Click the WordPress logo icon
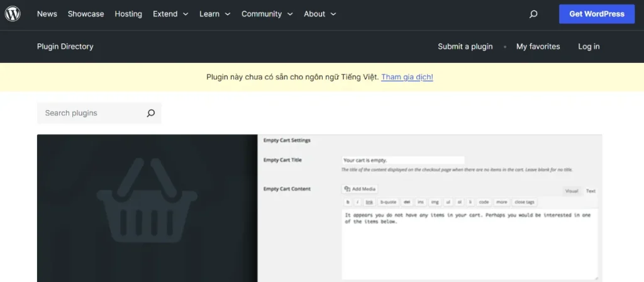 pos(13,14)
